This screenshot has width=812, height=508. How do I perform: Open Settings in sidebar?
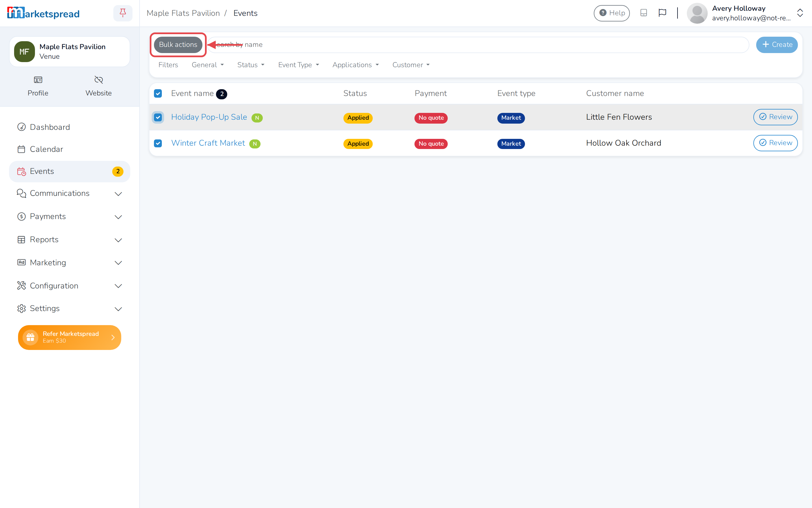(69, 308)
